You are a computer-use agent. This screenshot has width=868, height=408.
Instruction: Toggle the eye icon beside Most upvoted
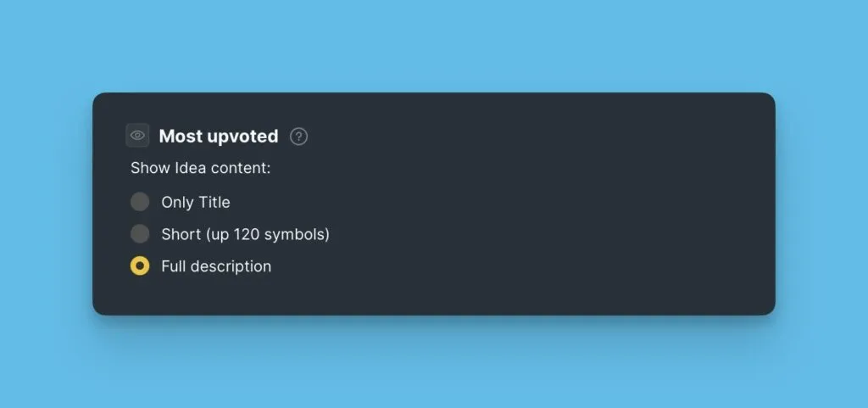[137, 136]
